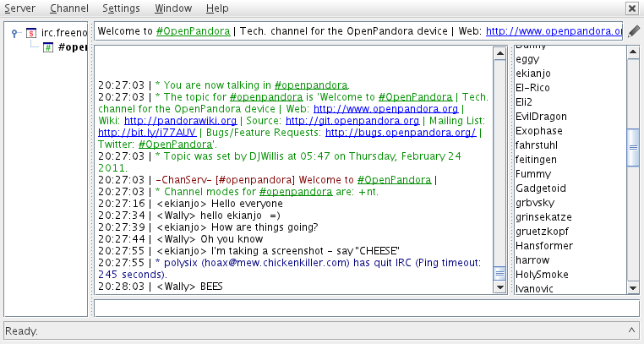The image size is (644, 344).
Task: Click the user list scrollbar thumb
Action: click(633, 146)
